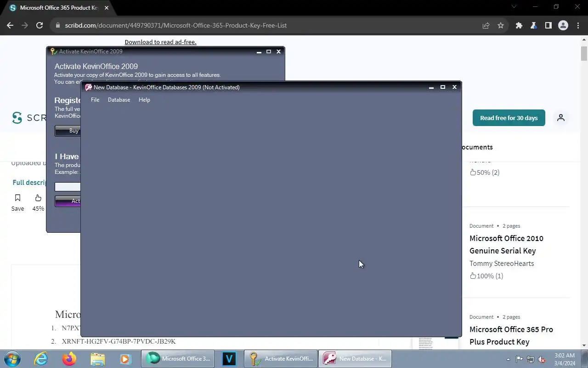This screenshot has width=588, height=368.
Task: Open the media player taskbar icon
Action: click(125, 359)
